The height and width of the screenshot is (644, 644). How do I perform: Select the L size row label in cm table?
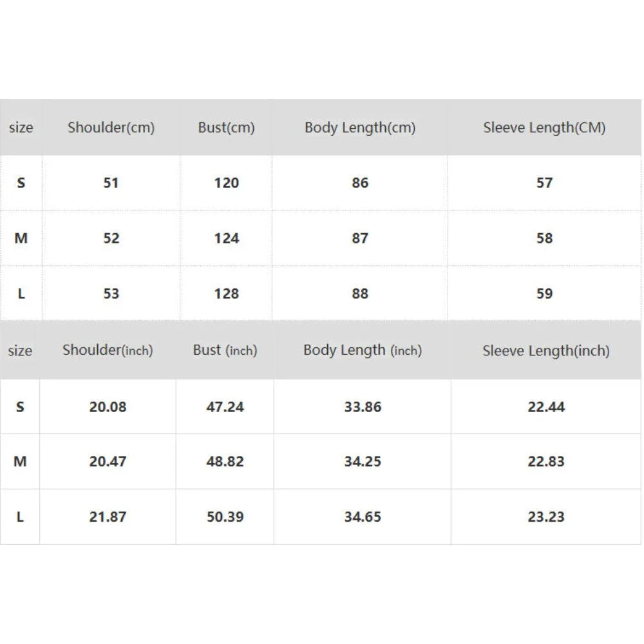tap(21, 294)
